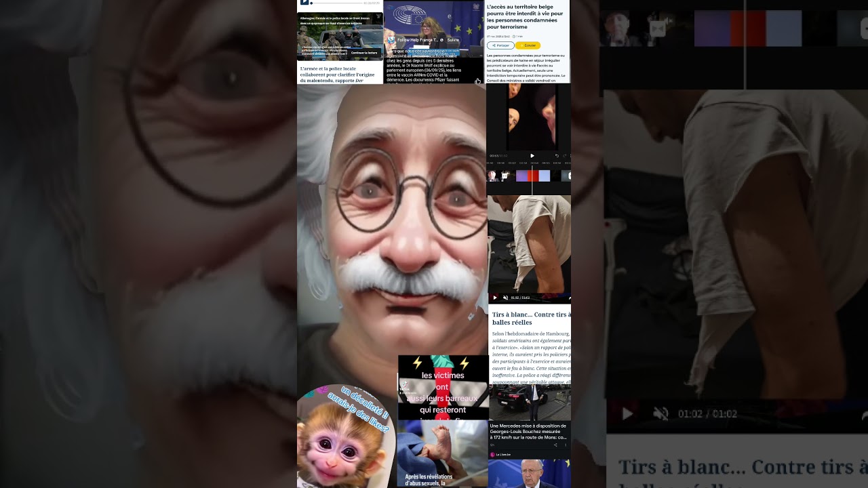Image resolution: width=868 pixels, height=488 pixels.
Task: Click the 'Partager' share button
Action: [x=500, y=45]
